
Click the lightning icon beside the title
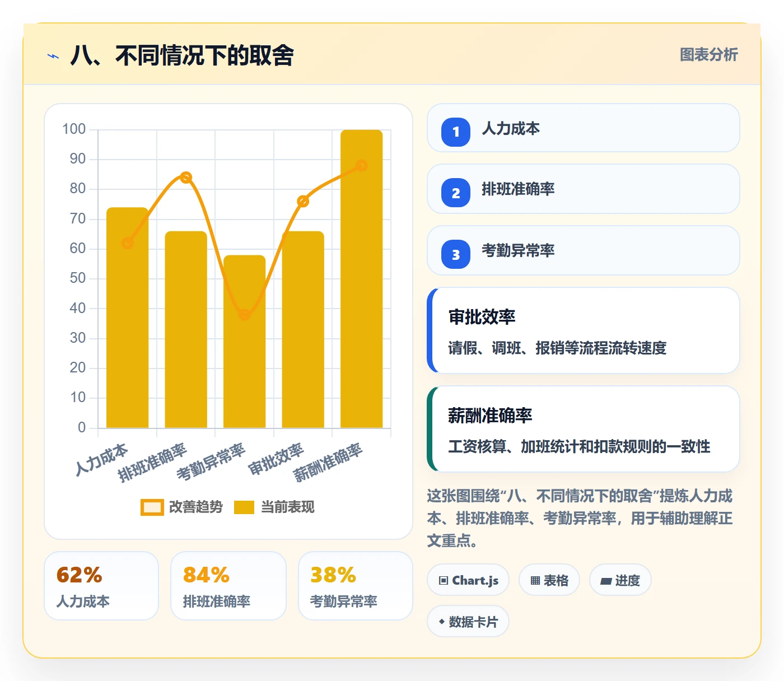53,56
